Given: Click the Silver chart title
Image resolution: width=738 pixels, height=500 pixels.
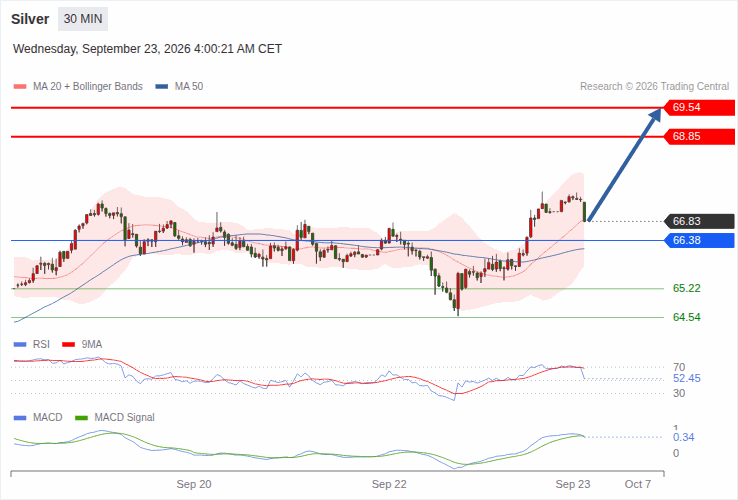Looking at the screenshot, I should point(30,19).
